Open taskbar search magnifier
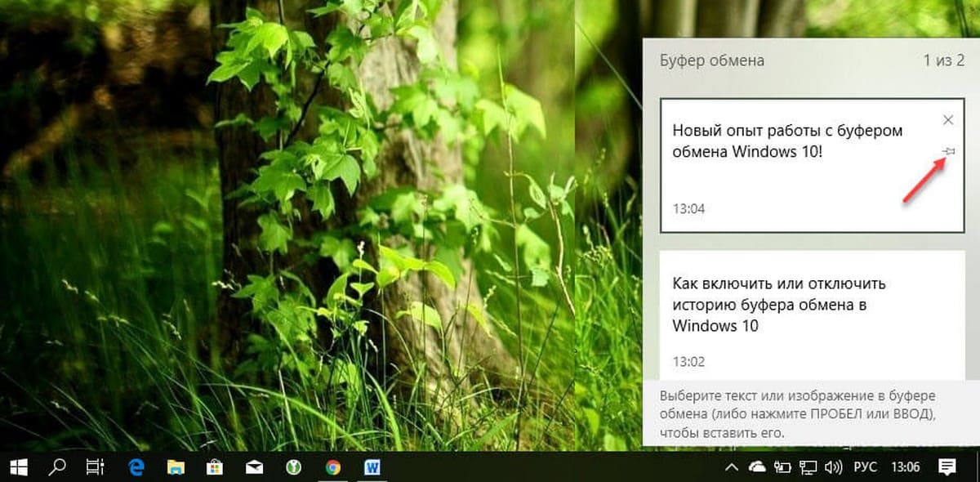 pyautogui.click(x=57, y=467)
